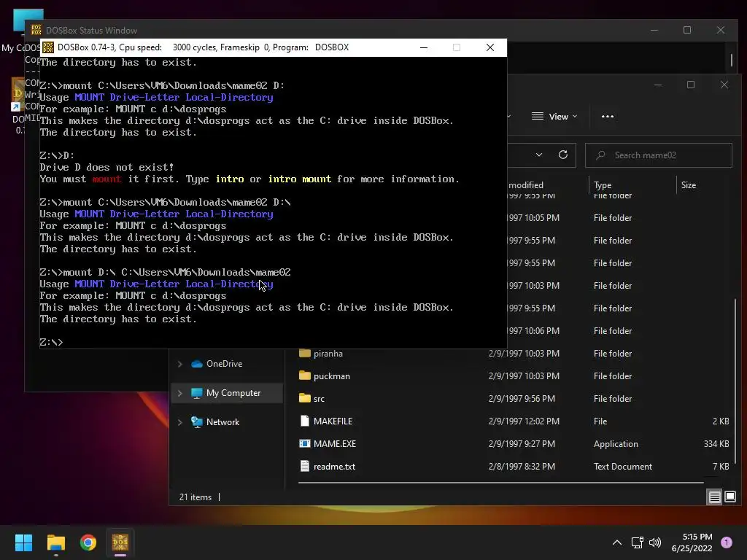Select the puckman folder

(x=332, y=376)
